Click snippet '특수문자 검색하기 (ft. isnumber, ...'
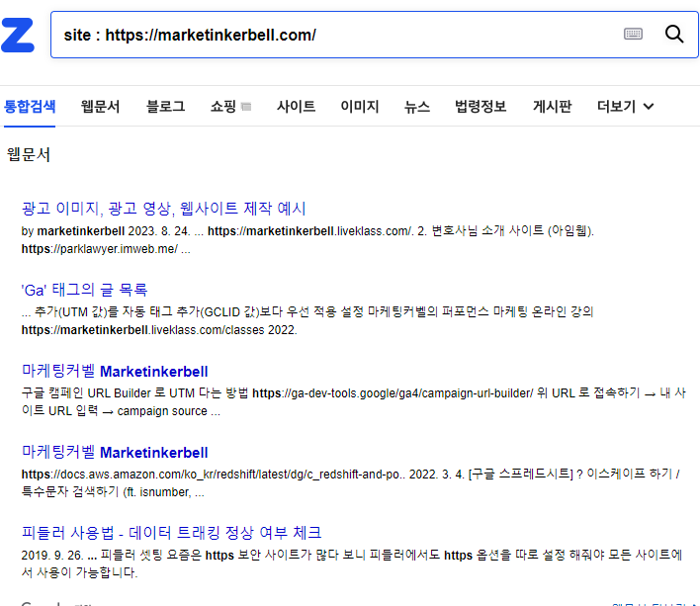Viewport: 700px width, 606px height. click(113, 492)
